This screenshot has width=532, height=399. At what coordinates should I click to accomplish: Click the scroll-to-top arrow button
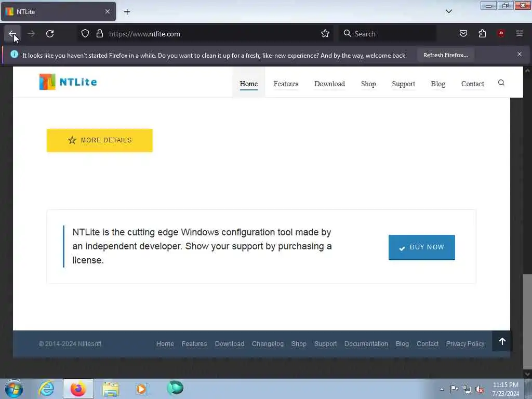click(502, 341)
